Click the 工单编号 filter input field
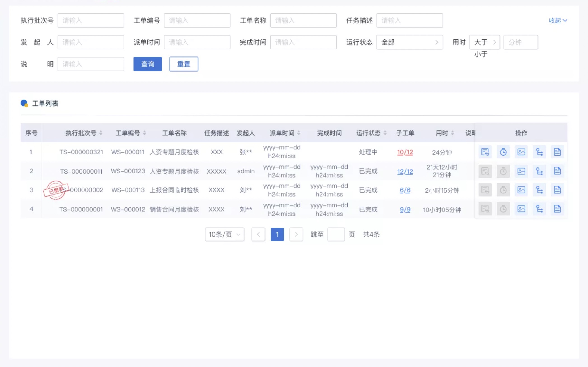588x367 pixels. 197,20
